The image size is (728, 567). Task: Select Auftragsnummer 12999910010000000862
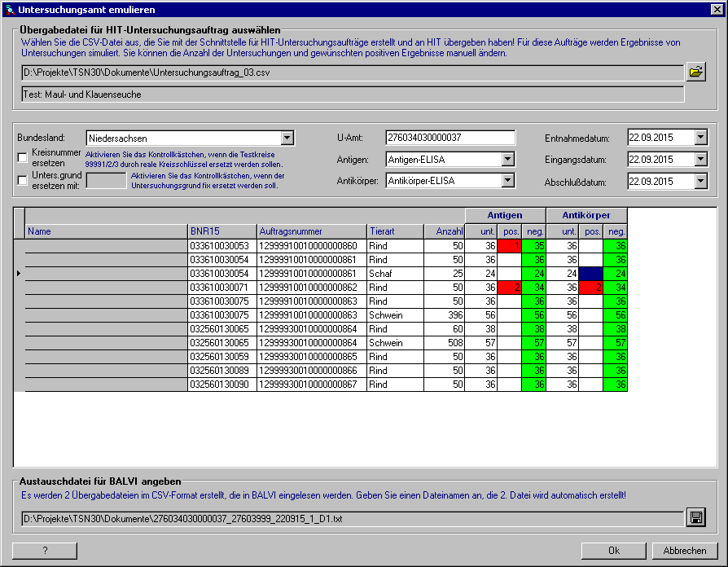point(312,288)
